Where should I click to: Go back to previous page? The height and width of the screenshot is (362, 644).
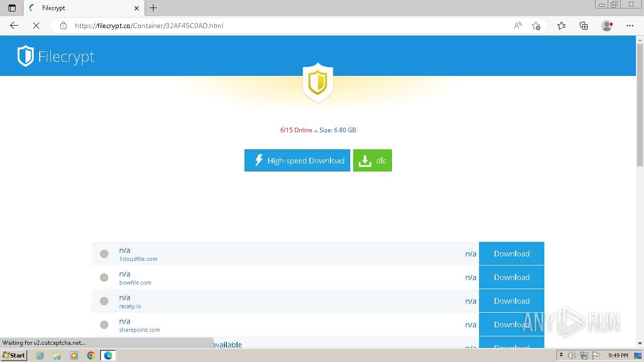(14, 26)
